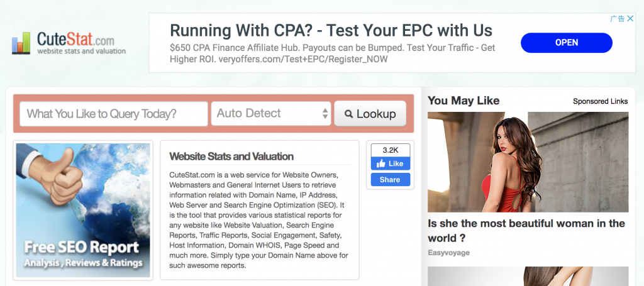Click the second sponsored thumbnail at bottom
The height and width of the screenshot is (286, 644).
[528, 276]
